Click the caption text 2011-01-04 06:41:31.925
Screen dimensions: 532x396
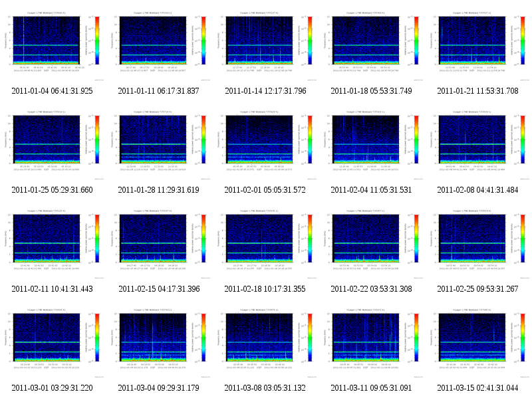pyautogui.click(x=52, y=91)
